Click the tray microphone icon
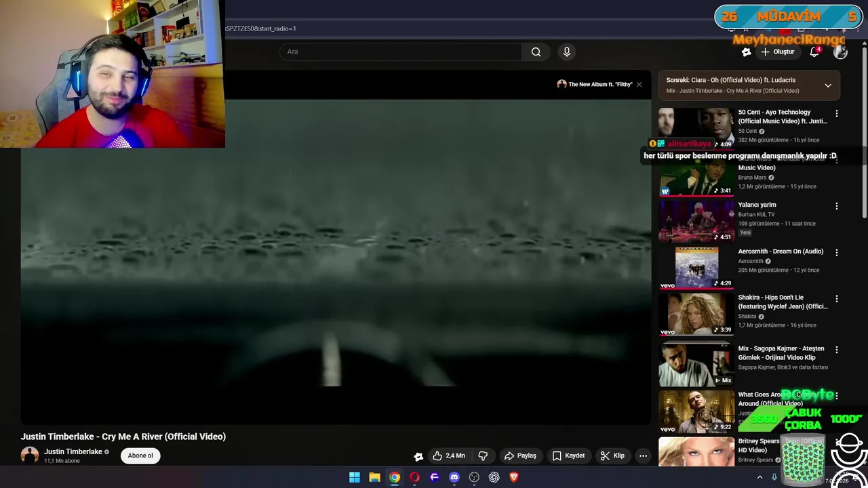Image resolution: width=868 pixels, height=488 pixels. pyautogui.click(x=774, y=477)
